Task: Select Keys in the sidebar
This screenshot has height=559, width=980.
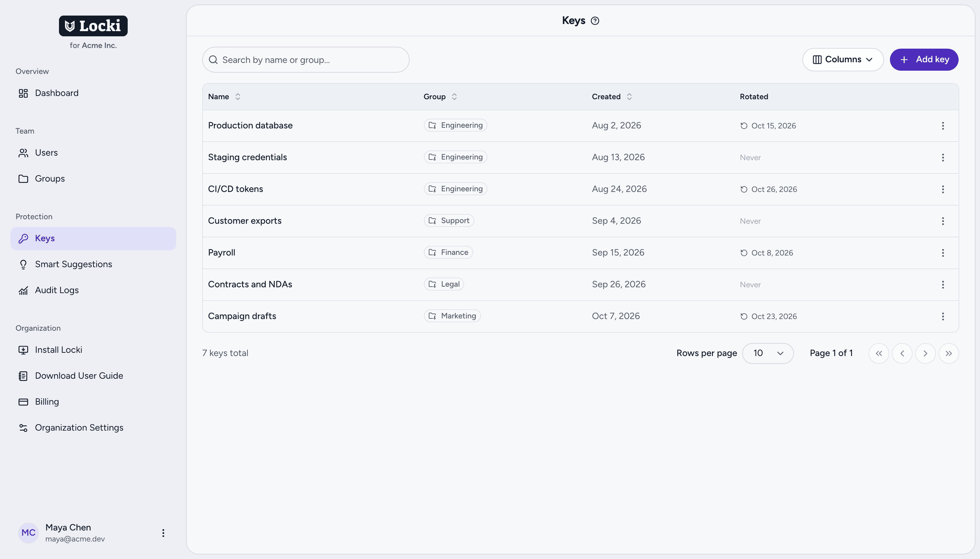Action: (x=93, y=238)
